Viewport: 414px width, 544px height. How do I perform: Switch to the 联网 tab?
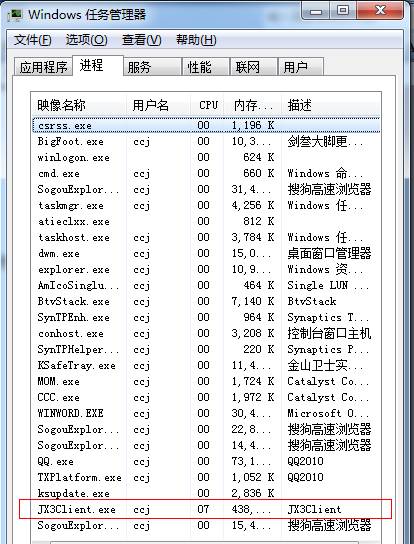[254, 67]
